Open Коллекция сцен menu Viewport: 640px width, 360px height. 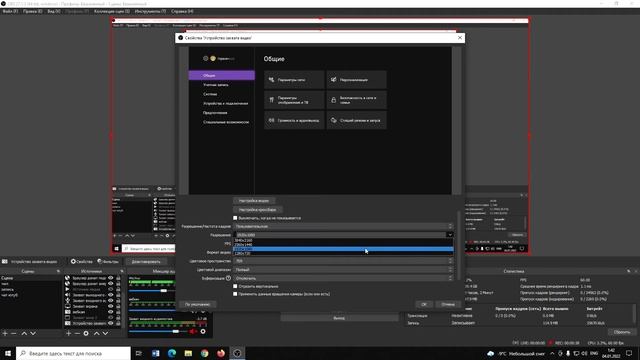point(112,11)
